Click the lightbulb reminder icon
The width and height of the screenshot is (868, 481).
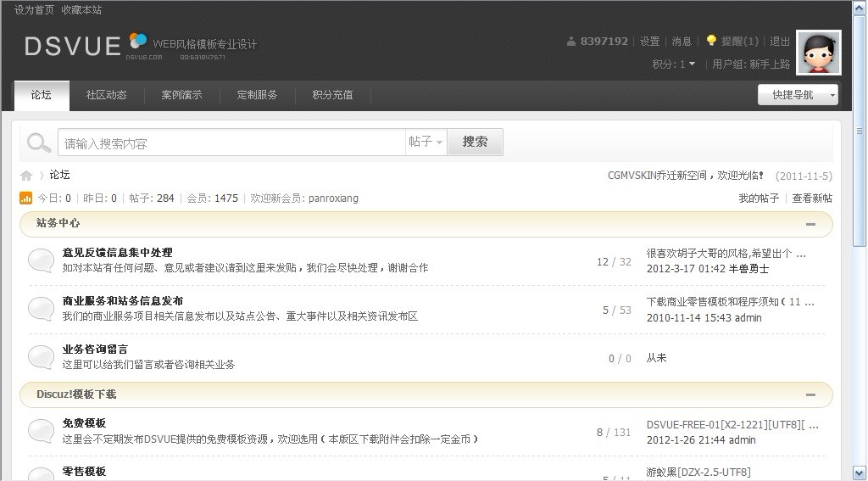coord(711,41)
